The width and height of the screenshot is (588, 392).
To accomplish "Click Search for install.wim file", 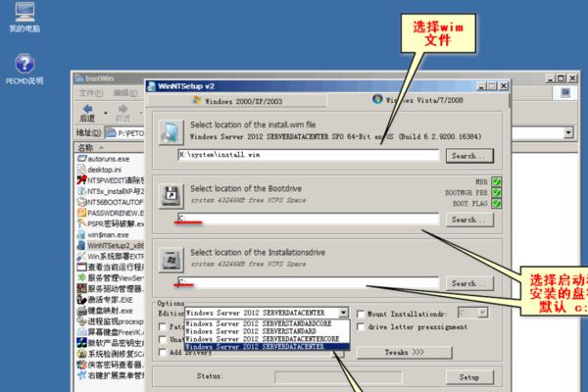I will (469, 156).
